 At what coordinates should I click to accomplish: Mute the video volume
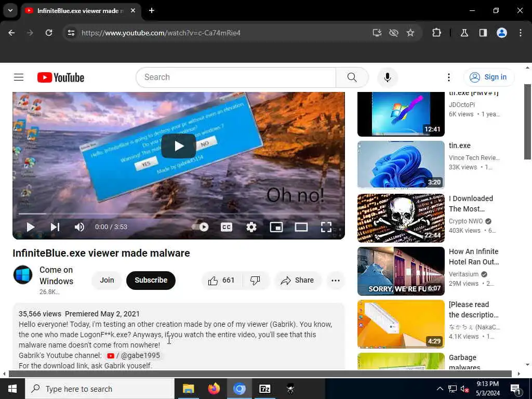(x=79, y=227)
